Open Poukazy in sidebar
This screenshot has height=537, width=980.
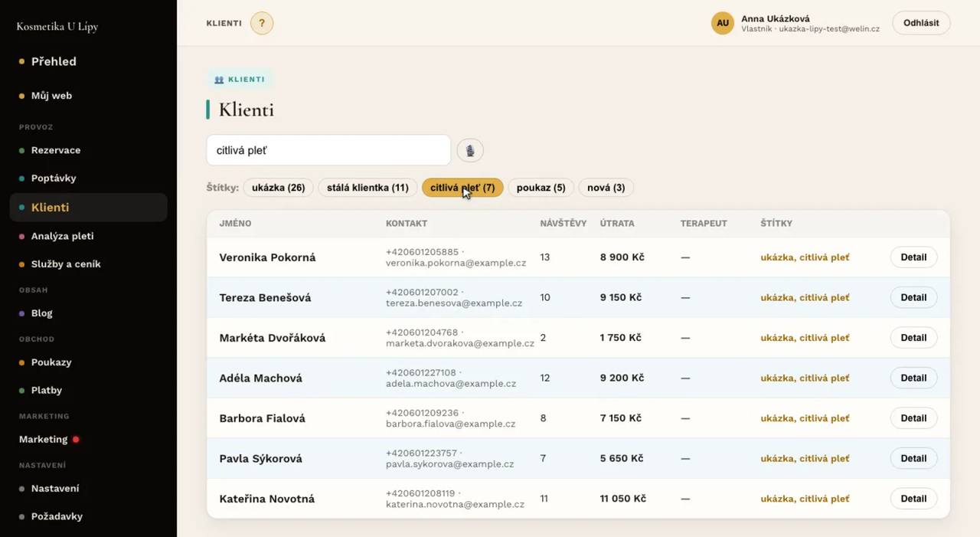(51, 362)
